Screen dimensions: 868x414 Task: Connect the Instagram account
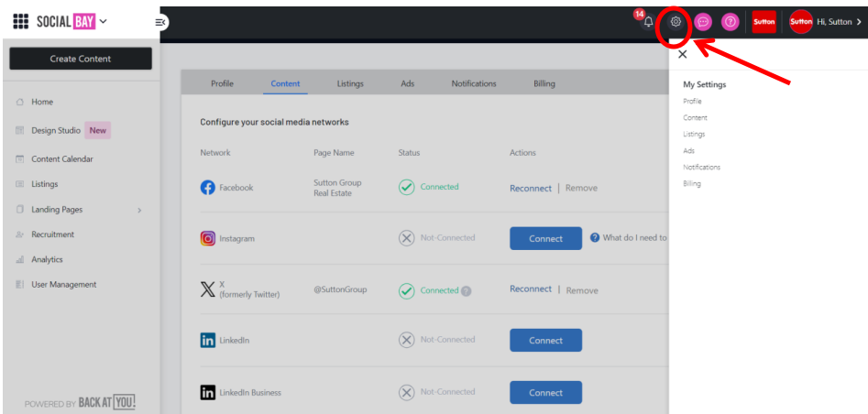coord(545,238)
